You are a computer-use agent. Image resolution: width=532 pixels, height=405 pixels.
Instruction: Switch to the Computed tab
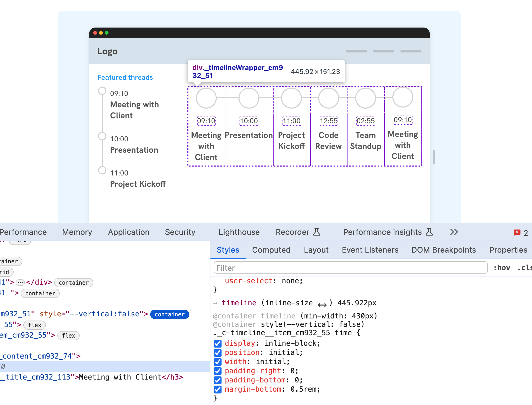tap(271, 250)
